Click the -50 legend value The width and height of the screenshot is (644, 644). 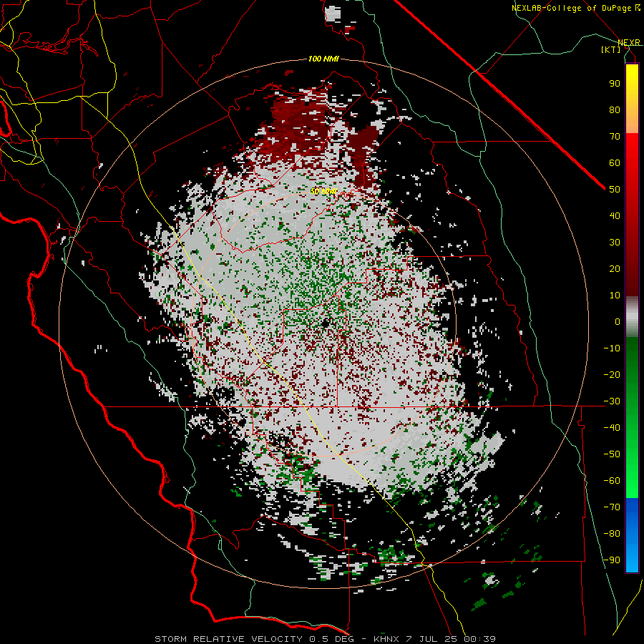pyautogui.click(x=612, y=454)
